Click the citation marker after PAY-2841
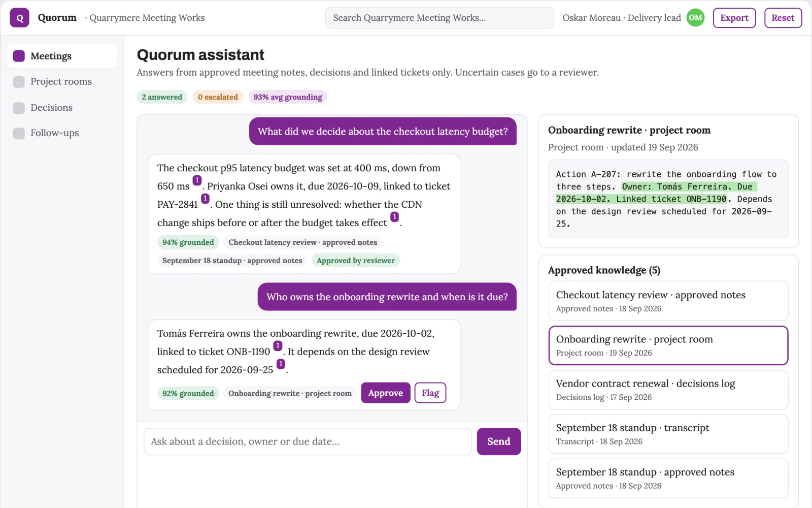The width and height of the screenshot is (812, 508). (x=205, y=199)
